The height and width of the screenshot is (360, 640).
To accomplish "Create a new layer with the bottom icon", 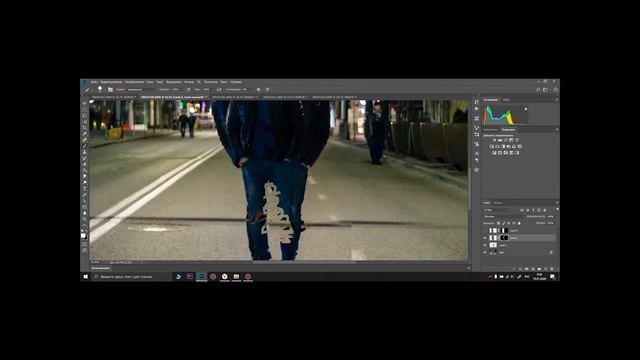I will click(546, 269).
